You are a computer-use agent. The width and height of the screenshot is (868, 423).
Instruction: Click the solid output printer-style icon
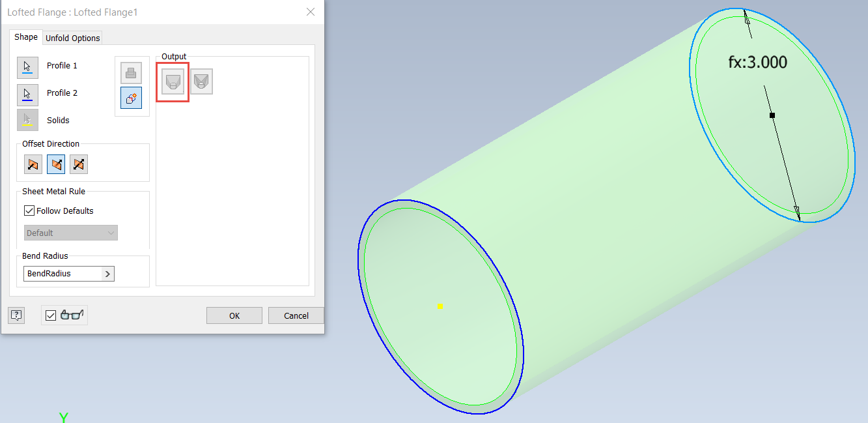[132, 72]
